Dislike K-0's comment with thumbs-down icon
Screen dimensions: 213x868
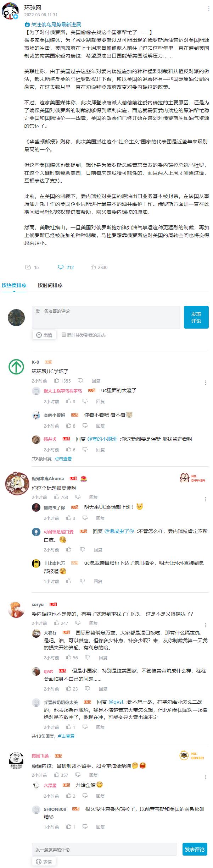point(80,381)
